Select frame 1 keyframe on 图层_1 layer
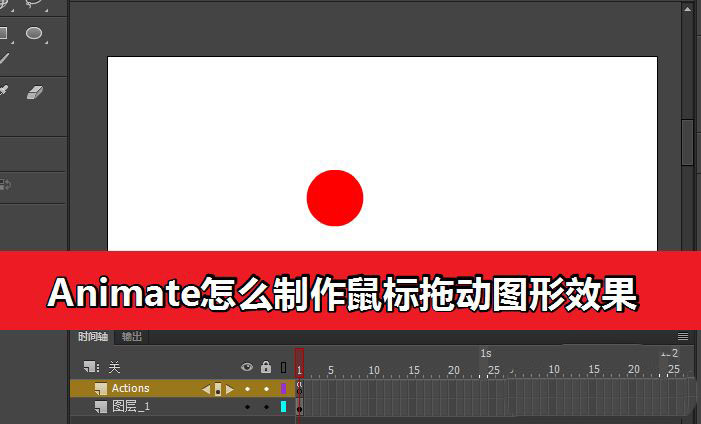The height and width of the screenshot is (424, 701). (x=300, y=407)
